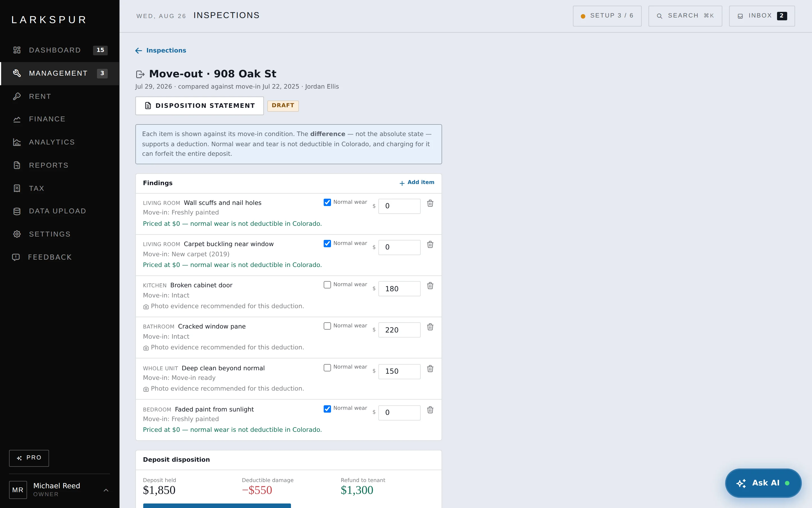Click the Analytics bar chart icon
The width and height of the screenshot is (812, 508).
coord(17,142)
